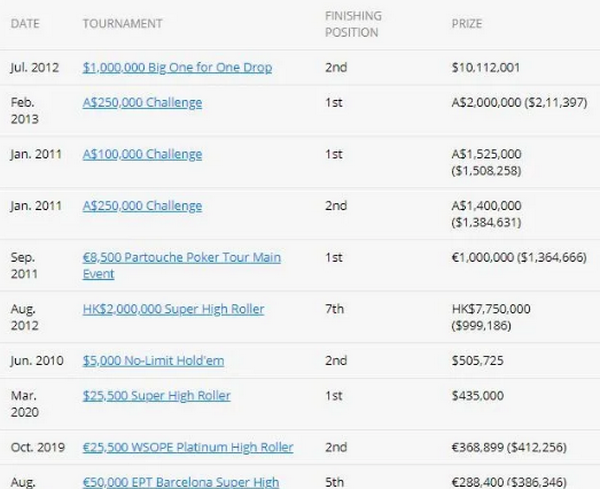Open the €8,500 Partouche Poker Tour Main Event link
This screenshot has height=489, width=600.
(x=182, y=266)
